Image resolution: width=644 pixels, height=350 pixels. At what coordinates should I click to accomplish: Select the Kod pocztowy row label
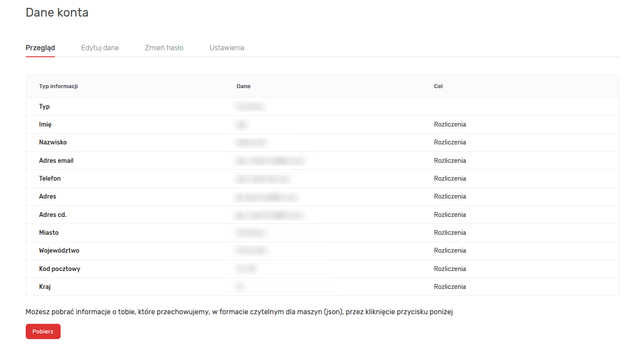[x=60, y=269]
